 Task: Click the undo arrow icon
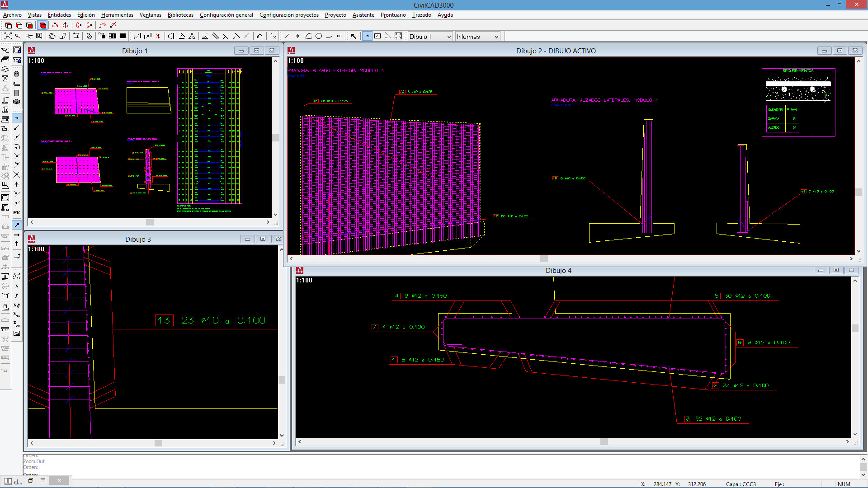click(x=259, y=36)
